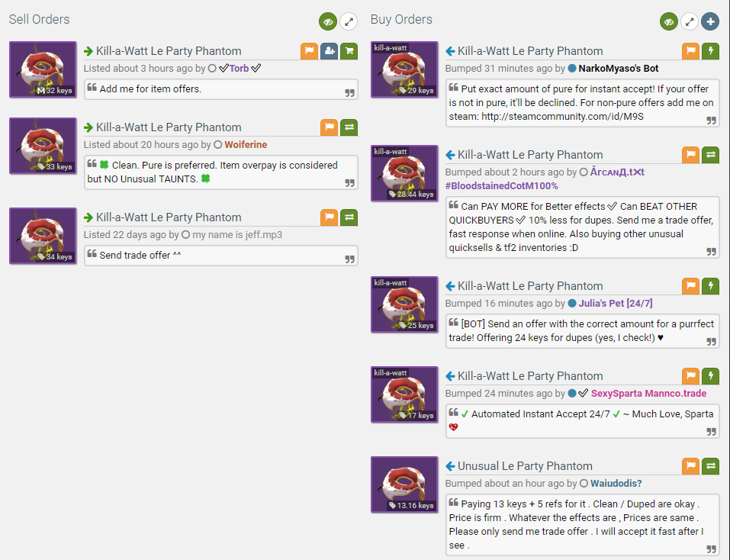The width and height of the screenshot is (730, 560).
Task: Open the Unusual Le Party Phantom listing title
Action: coord(525,466)
